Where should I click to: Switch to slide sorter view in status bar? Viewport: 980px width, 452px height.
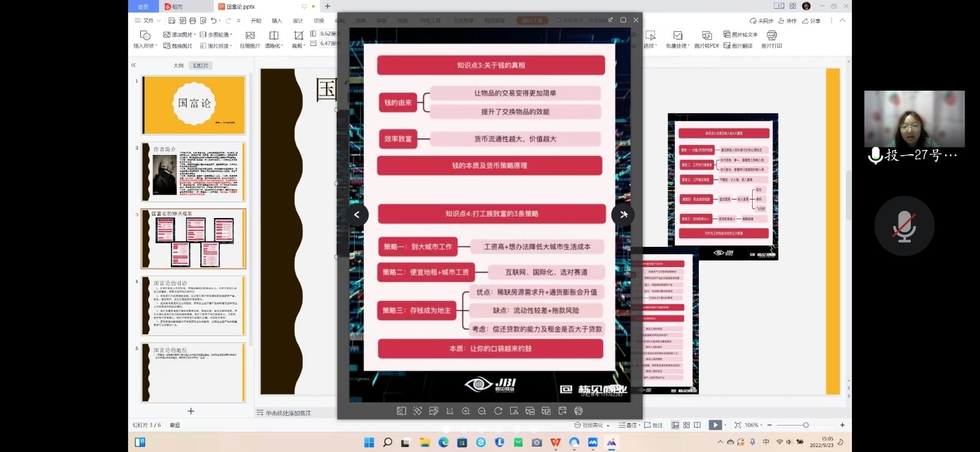[687, 425]
